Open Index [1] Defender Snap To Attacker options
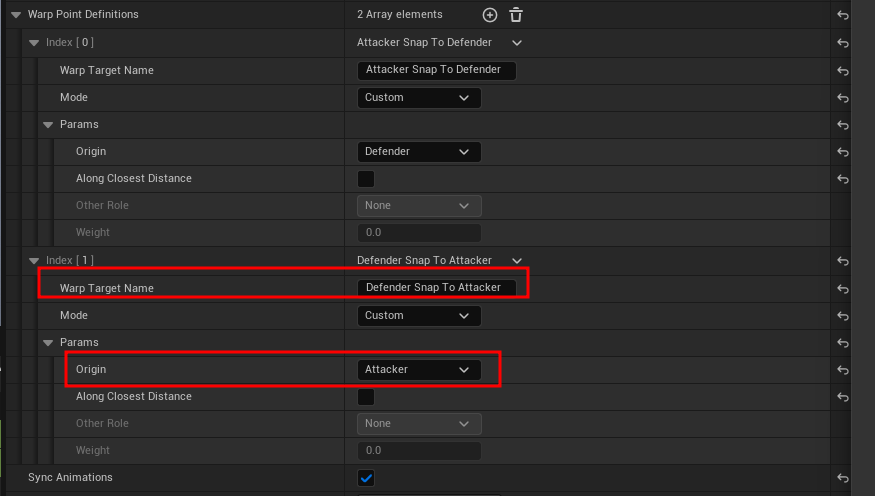The width and height of the screenshot is (875, 496). click(517, 261)
